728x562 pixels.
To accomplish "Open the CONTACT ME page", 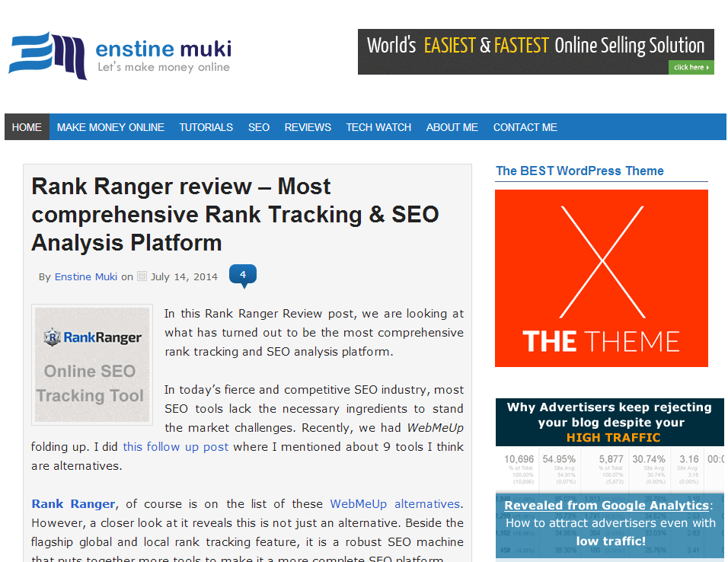I will tap(525, 127).
